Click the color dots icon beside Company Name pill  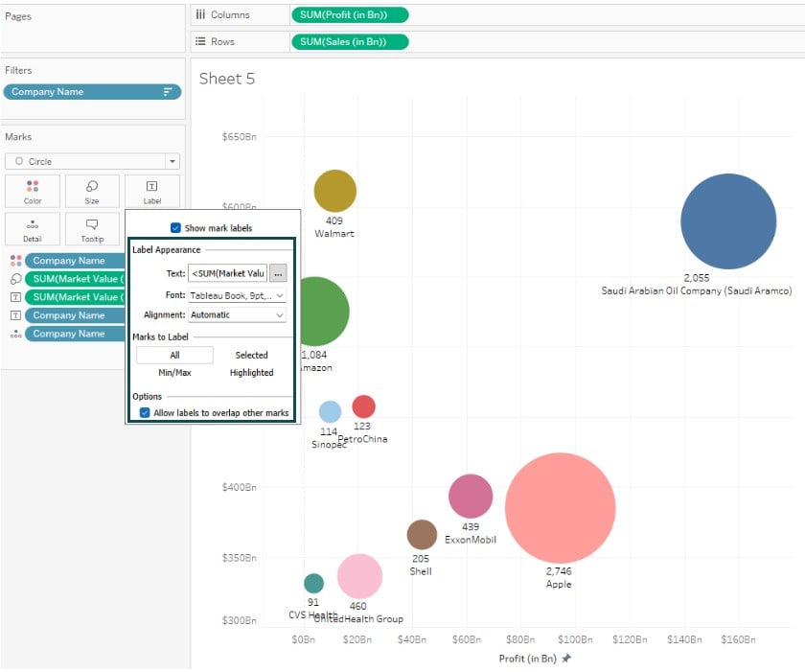(x=16, y=261)
